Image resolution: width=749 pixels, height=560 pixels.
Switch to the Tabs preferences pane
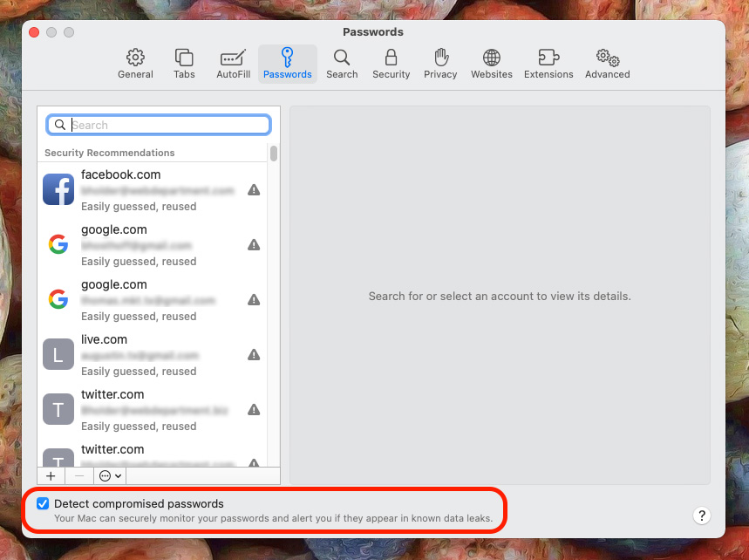pos(184,64)
